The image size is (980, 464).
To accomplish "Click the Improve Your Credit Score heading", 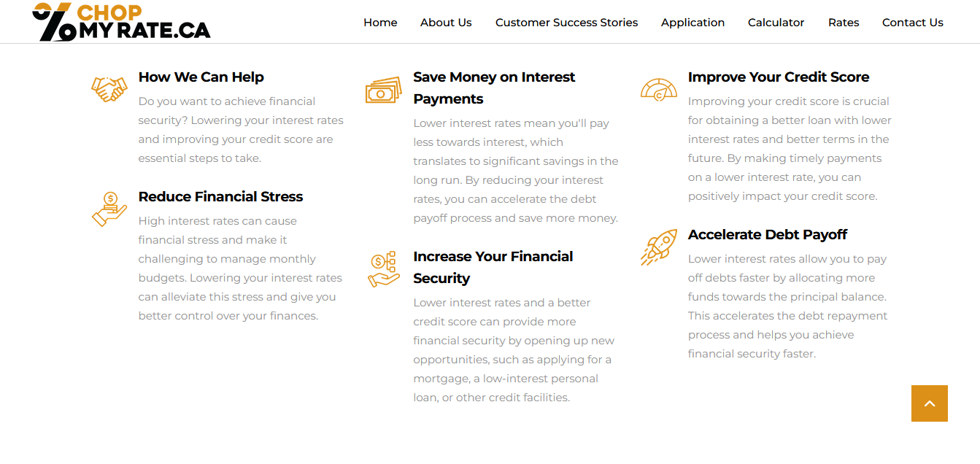I will (x=779, y=77).
